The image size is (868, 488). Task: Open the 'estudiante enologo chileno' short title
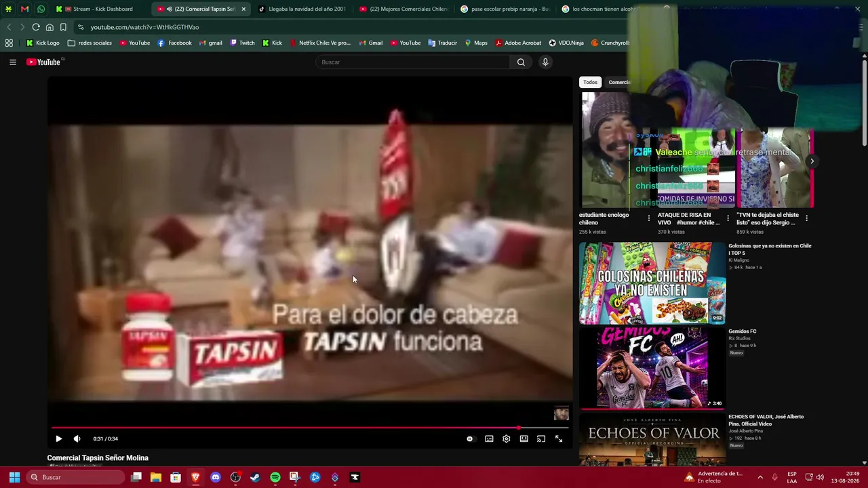(x=604, y=219)
